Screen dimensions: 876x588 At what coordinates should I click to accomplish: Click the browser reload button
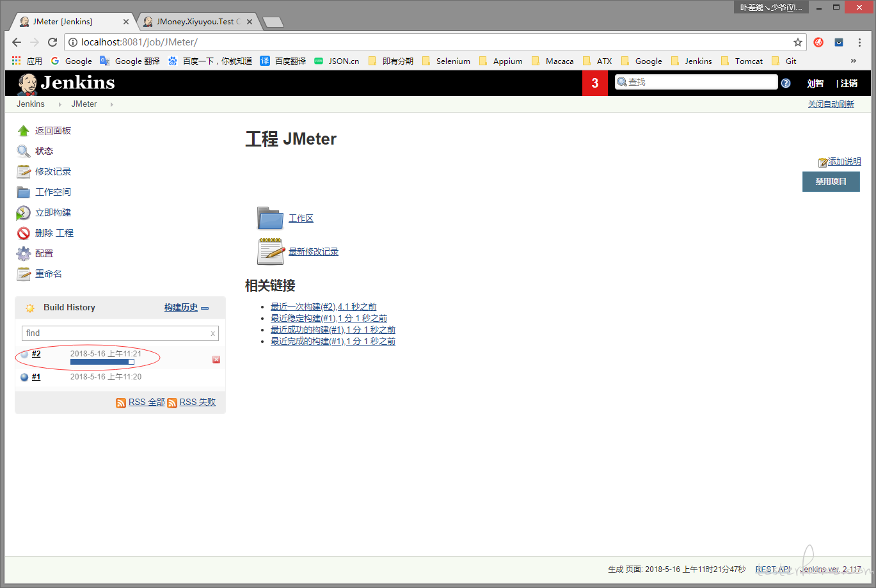pos(52,42)
